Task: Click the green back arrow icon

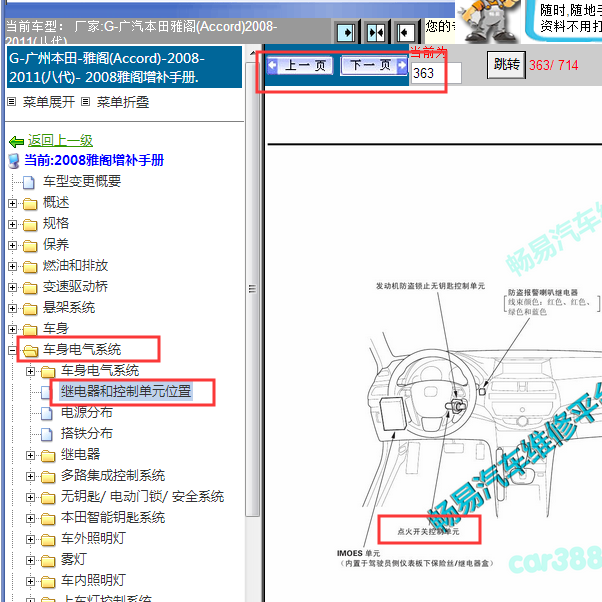Action: pos(17,142)
